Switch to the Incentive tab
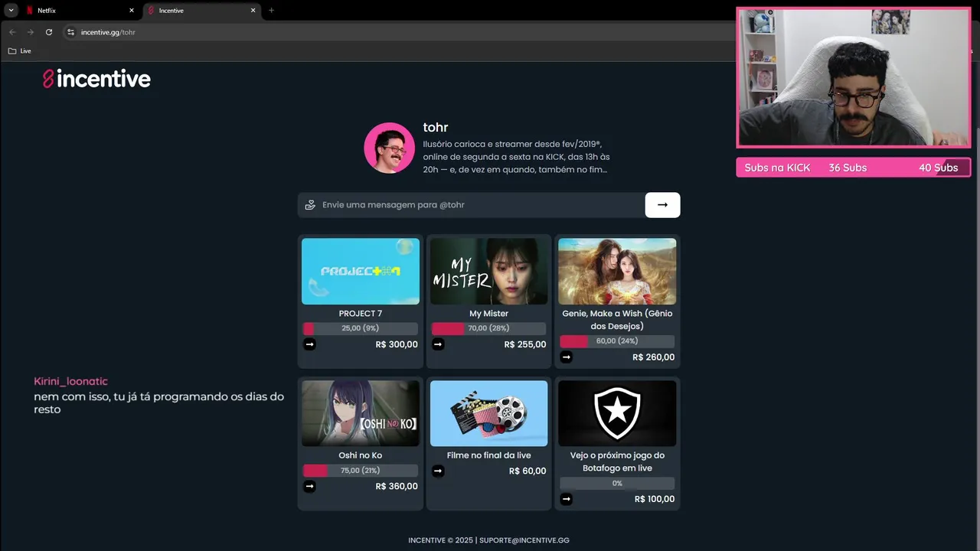Screen dimensions: 980x551 point(202,11)
